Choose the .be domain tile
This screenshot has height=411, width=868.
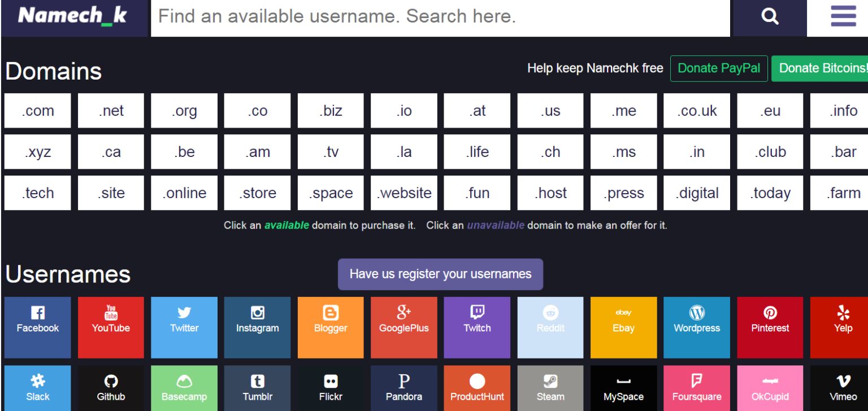tap(184, 152)
